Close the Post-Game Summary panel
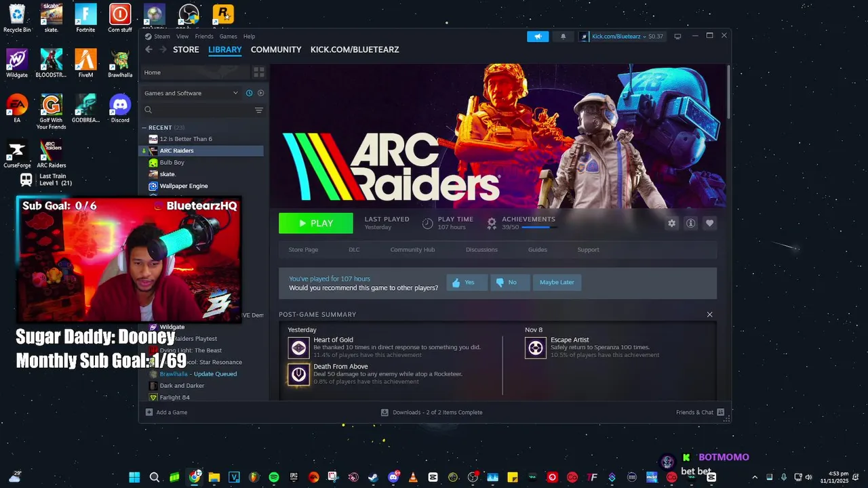Image resolution: width=868 pixels, height=488 pixels. click(710, 314)
